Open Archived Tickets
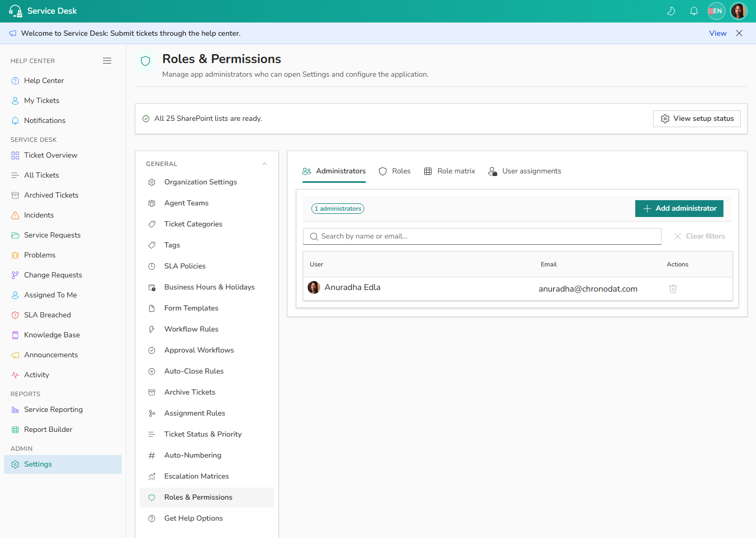 (63, 195)
